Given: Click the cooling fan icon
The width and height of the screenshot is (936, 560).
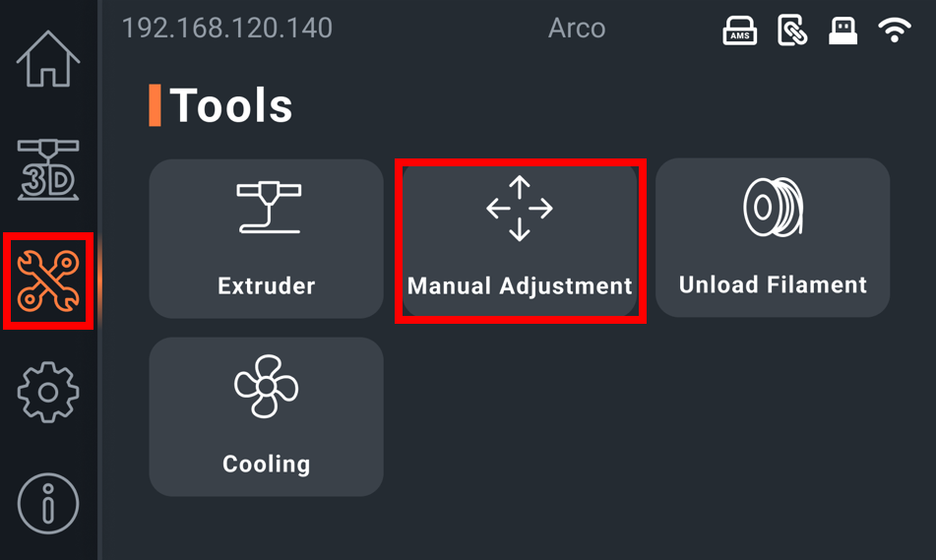Looking at the screenshot, I should point(266,387).
